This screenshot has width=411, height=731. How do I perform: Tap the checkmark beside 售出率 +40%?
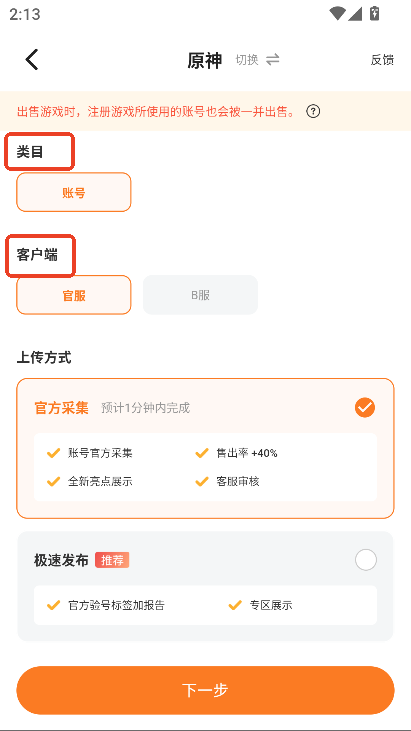click(x=202, y=453)
